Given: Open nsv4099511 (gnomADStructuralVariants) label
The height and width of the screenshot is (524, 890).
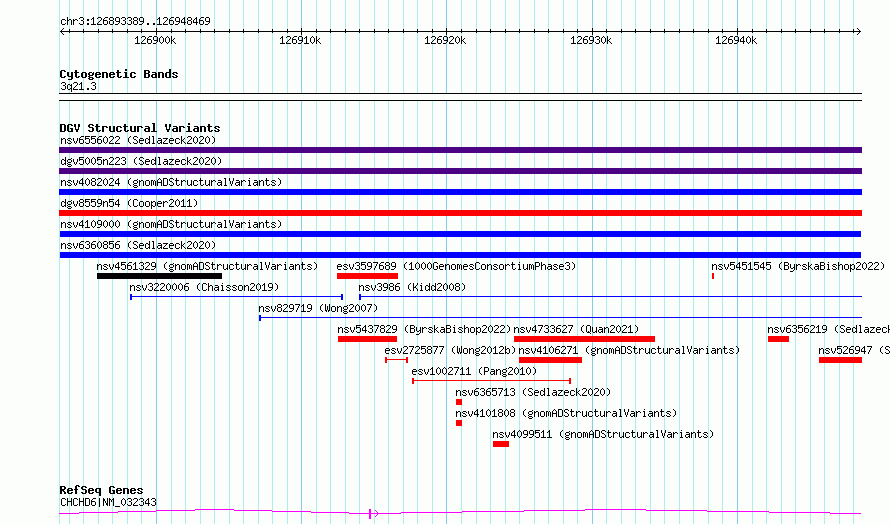Looking at the screenshot, I should click(603, 434).
